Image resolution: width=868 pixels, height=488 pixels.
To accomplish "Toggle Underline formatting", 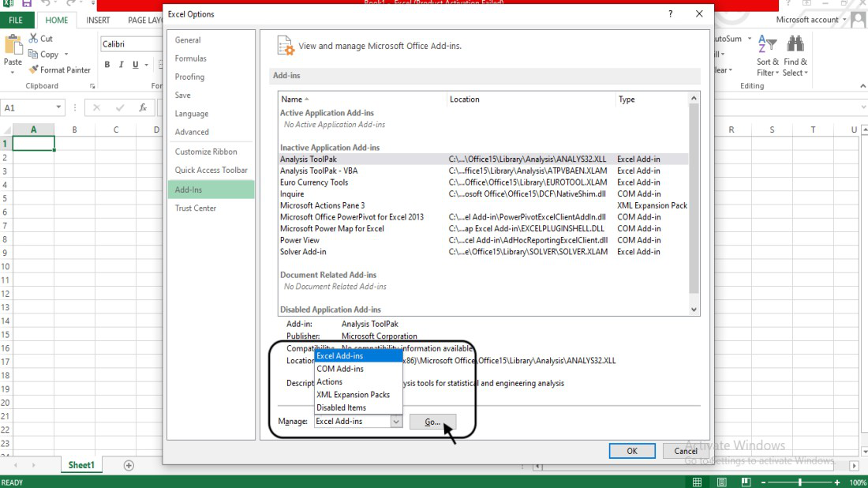I will 135,64.
